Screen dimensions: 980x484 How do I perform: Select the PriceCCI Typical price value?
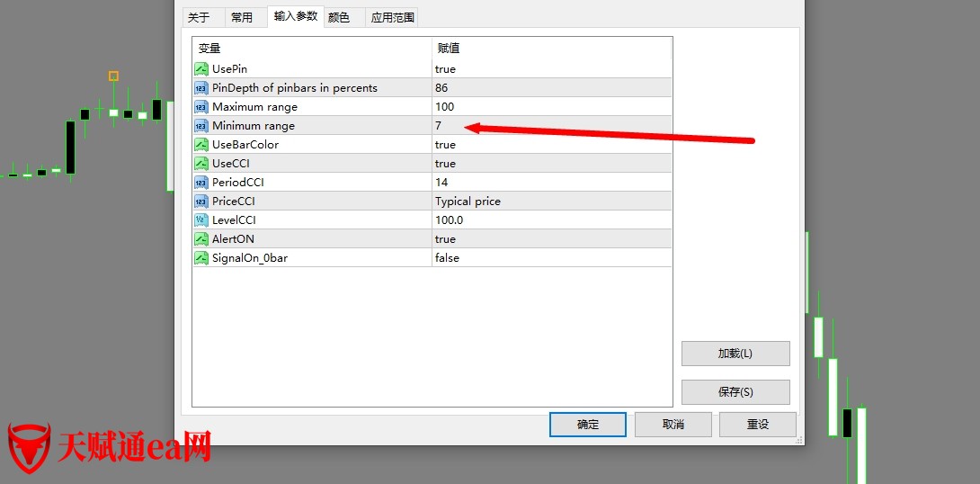468,202
